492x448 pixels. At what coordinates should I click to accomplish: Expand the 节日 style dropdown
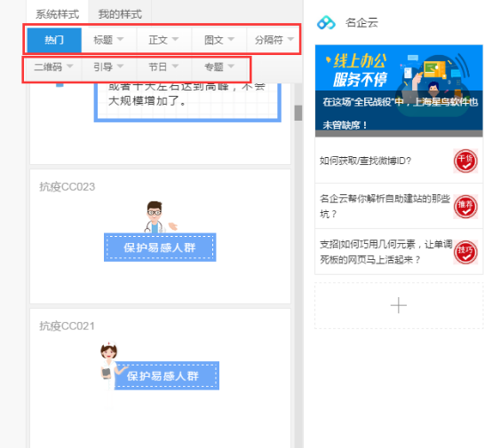(x=163, y=67)
